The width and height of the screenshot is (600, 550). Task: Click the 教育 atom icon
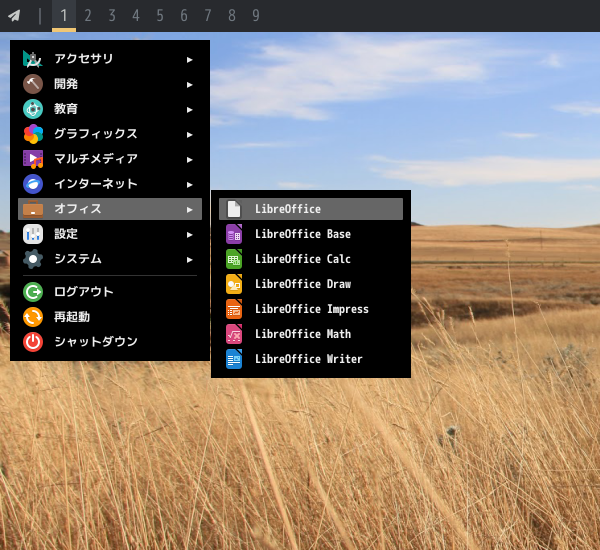click(x=33, y=109)
